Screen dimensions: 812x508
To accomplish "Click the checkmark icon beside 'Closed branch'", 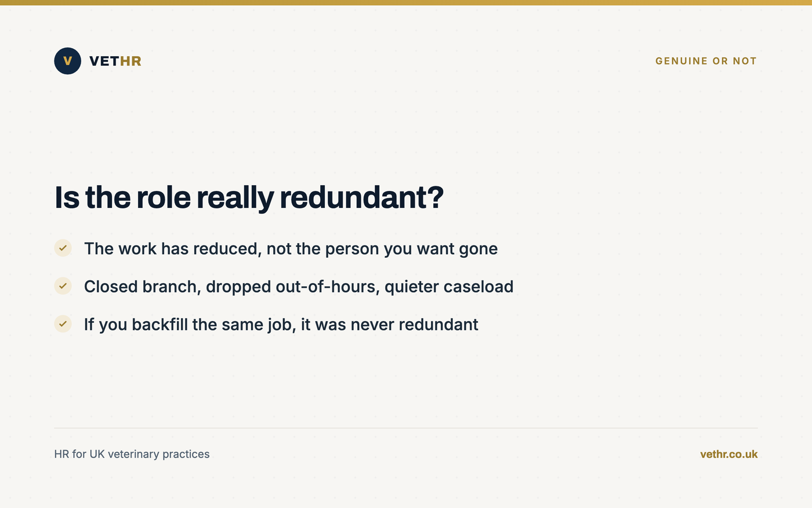I will 63,286.
